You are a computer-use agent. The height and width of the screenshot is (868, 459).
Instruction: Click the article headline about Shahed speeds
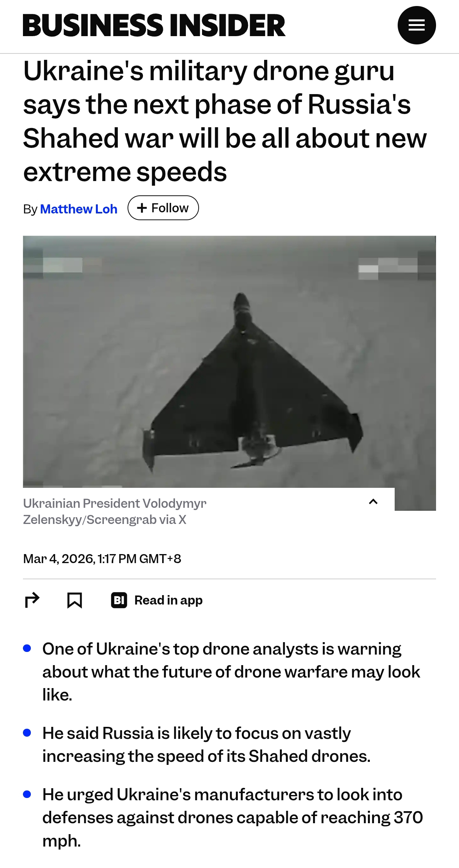[x=225, y=121]
